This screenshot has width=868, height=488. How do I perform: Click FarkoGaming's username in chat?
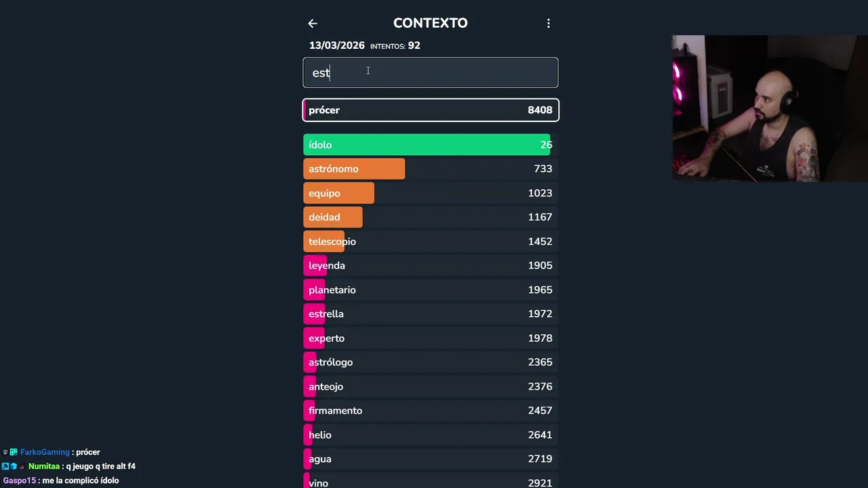pyautogui.click(x=45, y=452)
